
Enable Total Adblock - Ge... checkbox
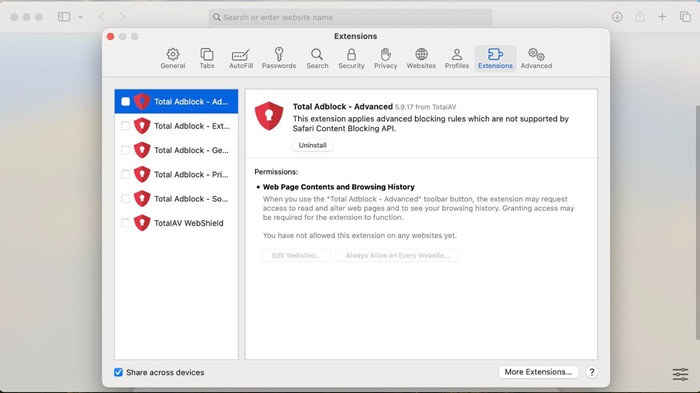point(125,150)
